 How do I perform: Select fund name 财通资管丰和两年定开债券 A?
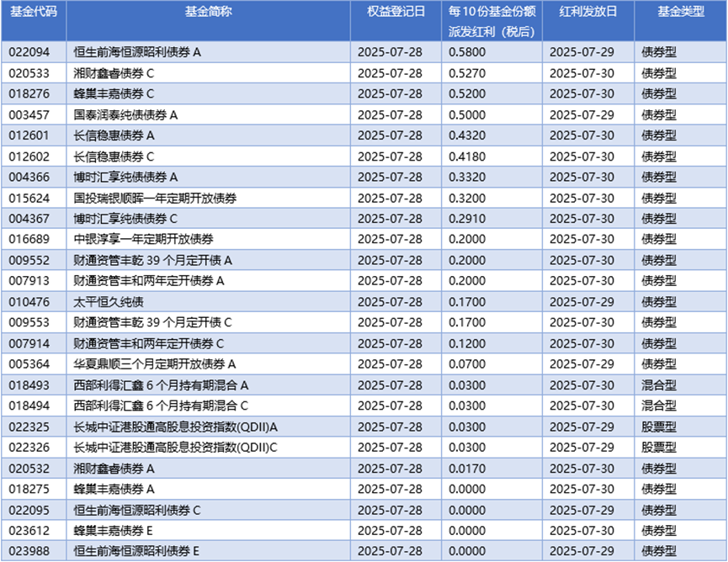(149, 281)
